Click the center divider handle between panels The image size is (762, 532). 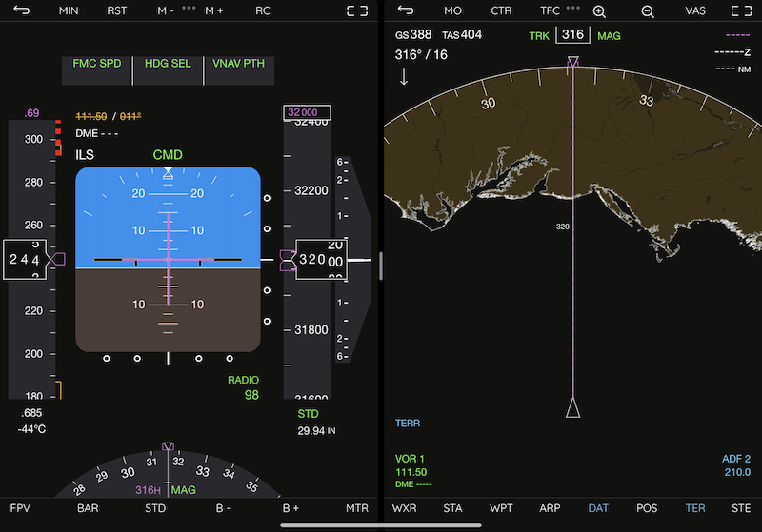point(380,266)
